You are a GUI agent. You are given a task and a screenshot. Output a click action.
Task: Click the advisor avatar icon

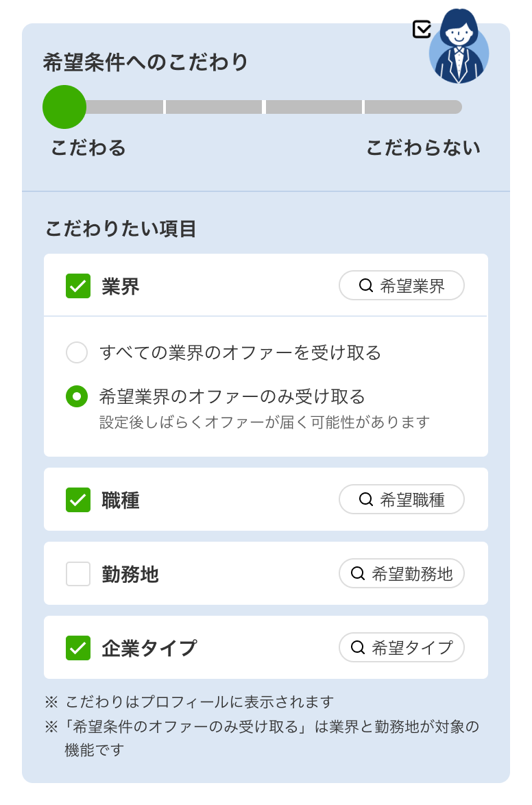[x=459, y=46]
